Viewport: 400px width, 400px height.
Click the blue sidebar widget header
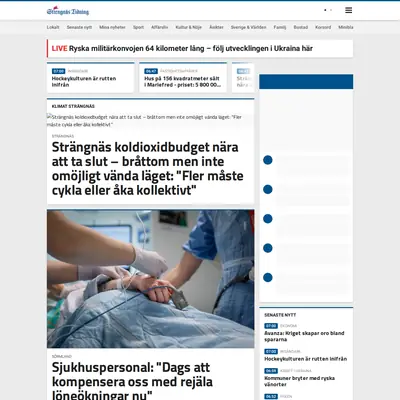click(x=306, y=82)
